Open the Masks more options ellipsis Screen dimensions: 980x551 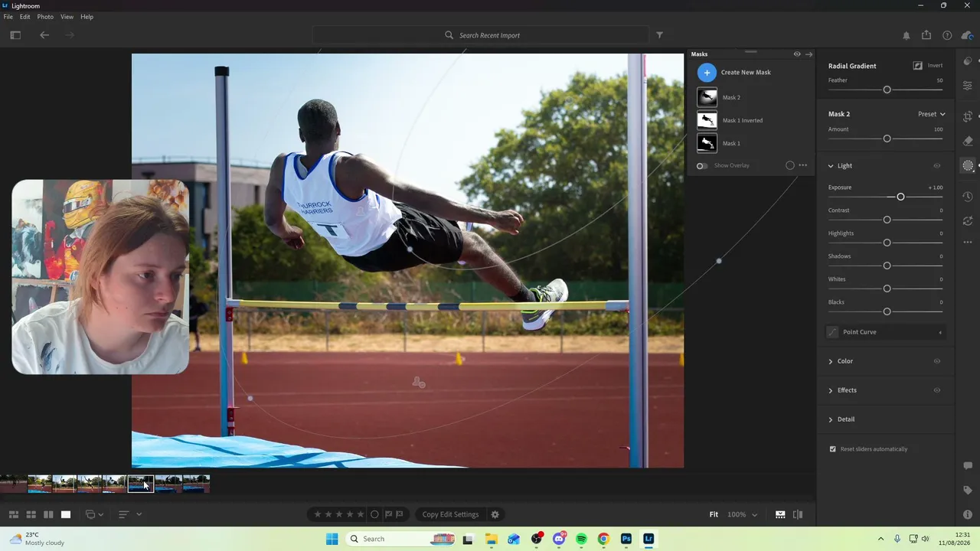click(x=802, y=165)
